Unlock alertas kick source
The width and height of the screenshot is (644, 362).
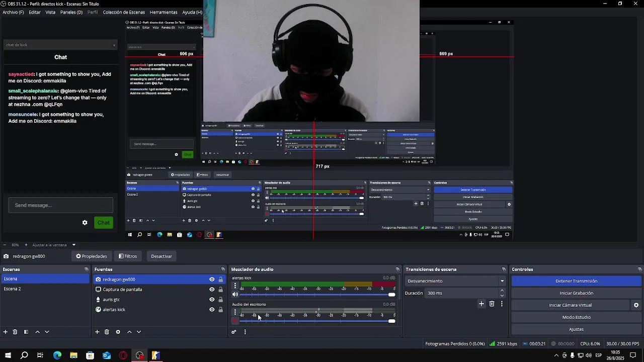pyautogui.click(x=220, y=310)
